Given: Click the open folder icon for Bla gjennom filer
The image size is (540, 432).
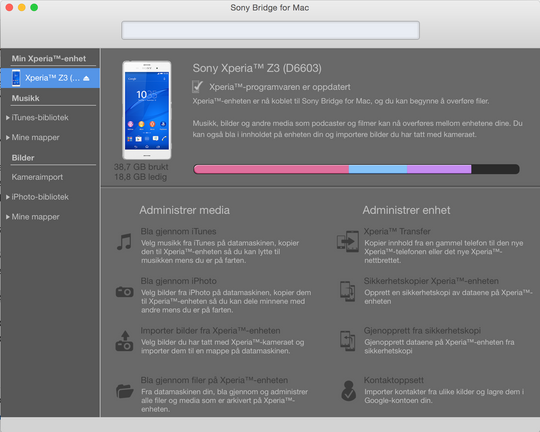Looking at the screenshot, I should (124, 391).
